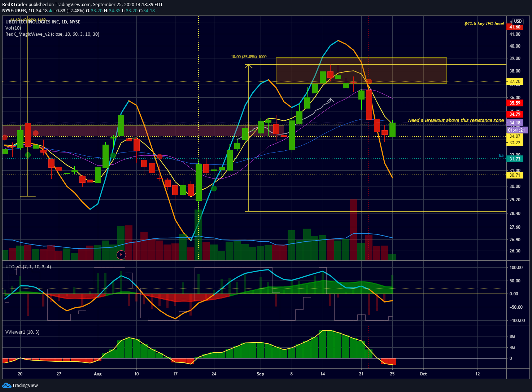
Task: Click the Vol (10) indicator label
Action: (x=13, y=28)
